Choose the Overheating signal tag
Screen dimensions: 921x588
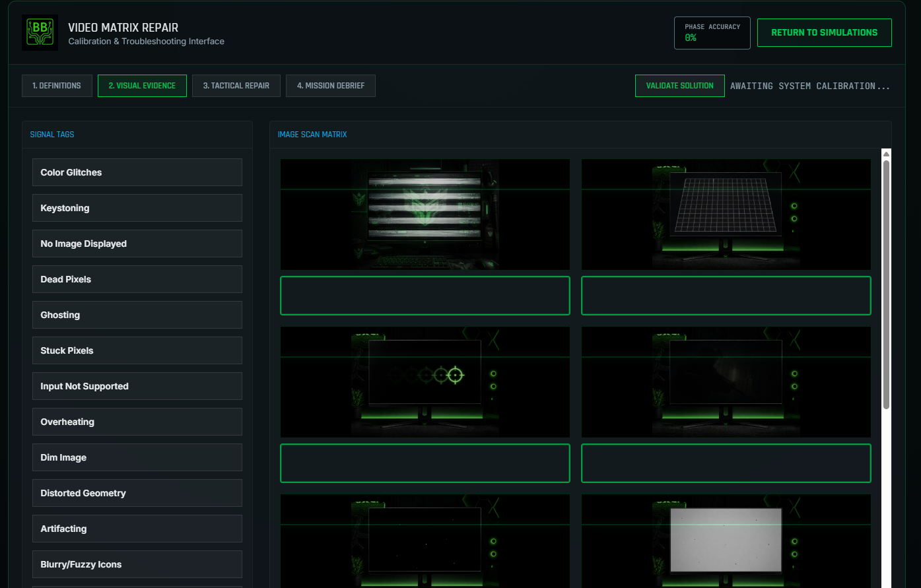[x=137, y=422]
